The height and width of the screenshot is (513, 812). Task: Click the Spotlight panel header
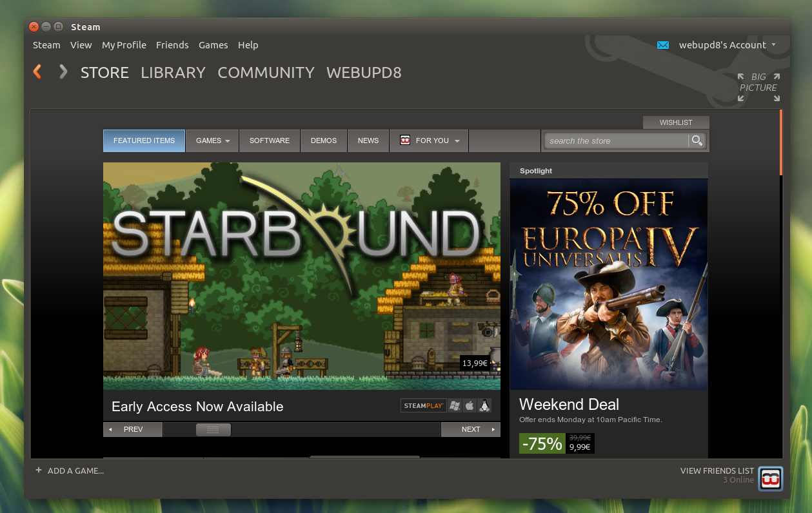click(x=609, y=171)
